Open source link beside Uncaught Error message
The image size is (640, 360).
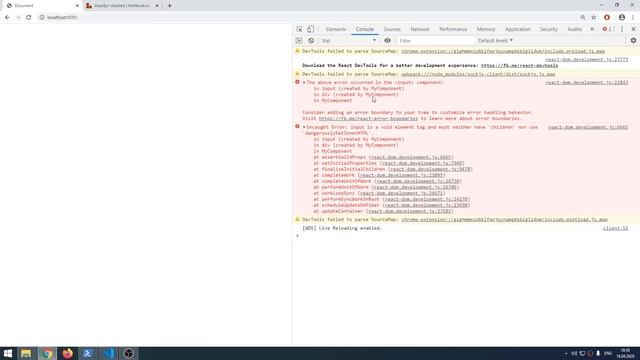tap(588, 127)
